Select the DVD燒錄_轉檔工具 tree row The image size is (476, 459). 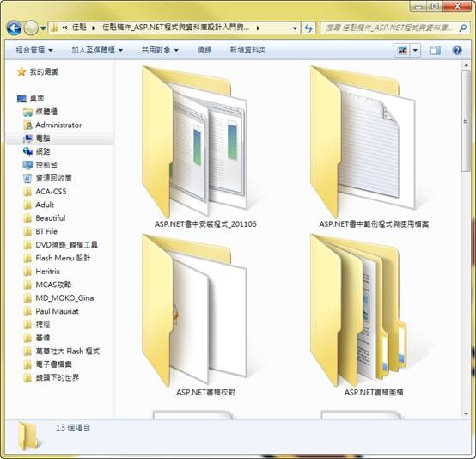click(x=60, y=245)
